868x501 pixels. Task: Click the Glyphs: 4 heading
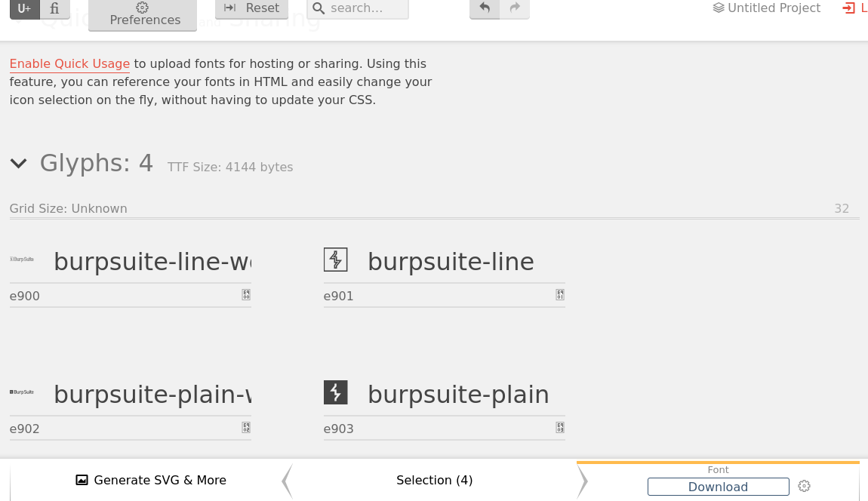point(97,163)
